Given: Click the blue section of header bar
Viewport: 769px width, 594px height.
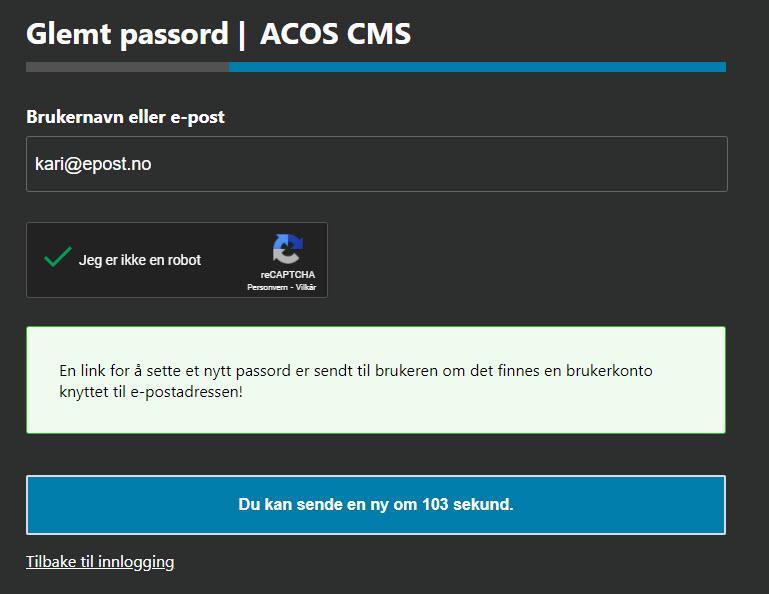Looking at the screenshot, I should point(476,67).
